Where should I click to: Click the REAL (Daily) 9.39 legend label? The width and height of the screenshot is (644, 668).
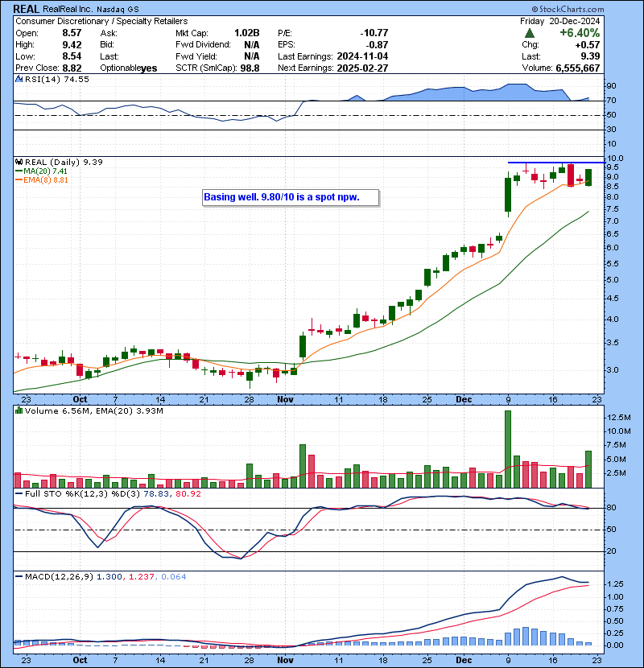[x=64, y=162]
